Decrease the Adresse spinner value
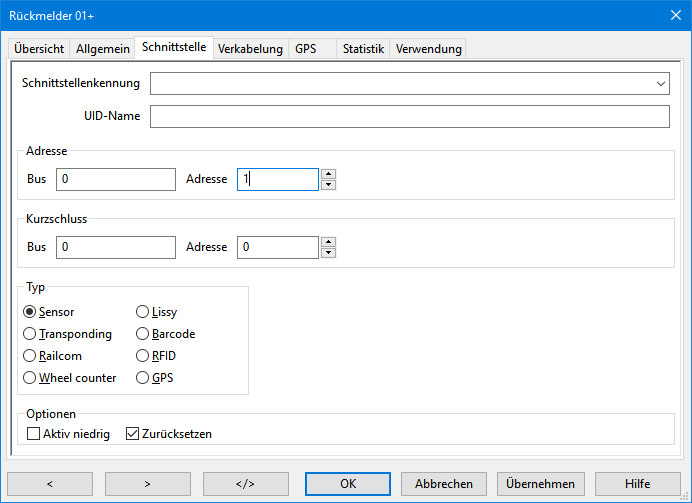Image resolution: width=692 pixels, height=503 pixels. (328, 185)
